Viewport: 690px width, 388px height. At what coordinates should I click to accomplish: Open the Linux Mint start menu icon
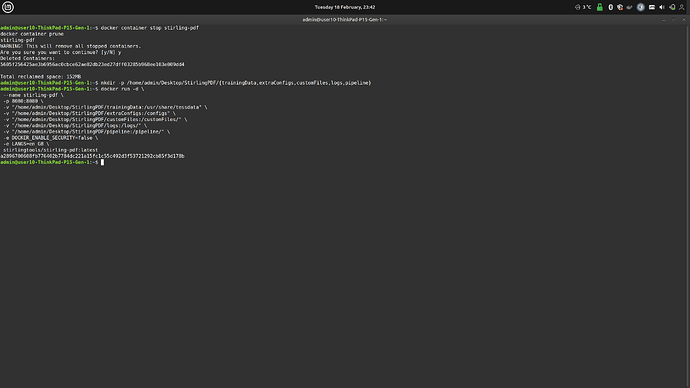point(7,7)
